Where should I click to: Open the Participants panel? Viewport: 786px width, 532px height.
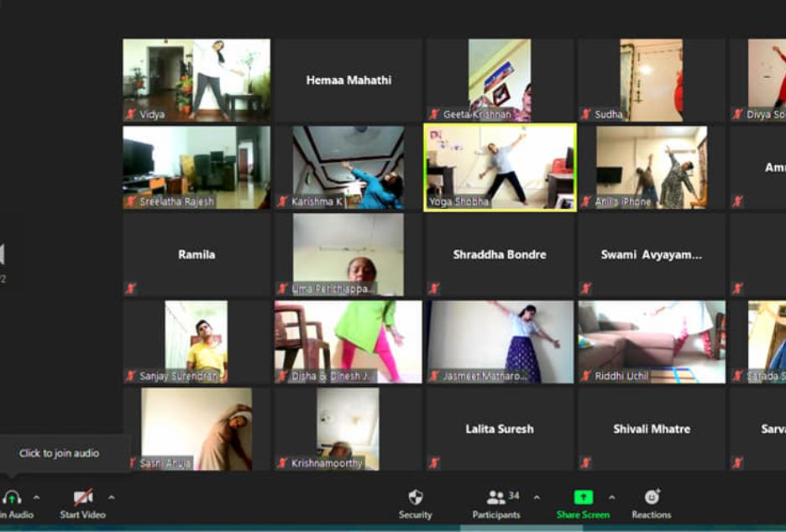pyautogui.click(x=496, y=498)
